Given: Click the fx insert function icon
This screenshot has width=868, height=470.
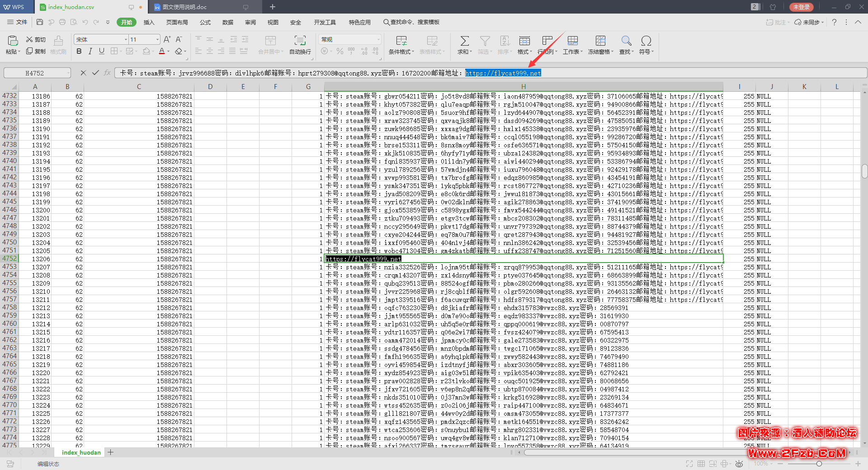Looking at the screenshot, I should [x=107, y=73].
